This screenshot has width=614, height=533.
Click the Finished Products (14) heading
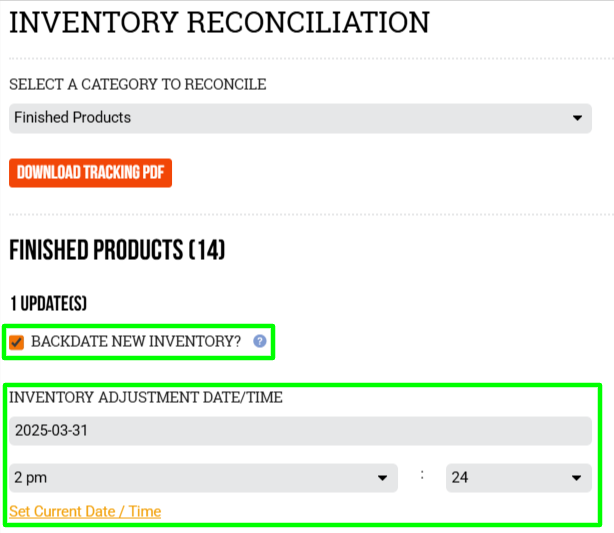[117, 250]
